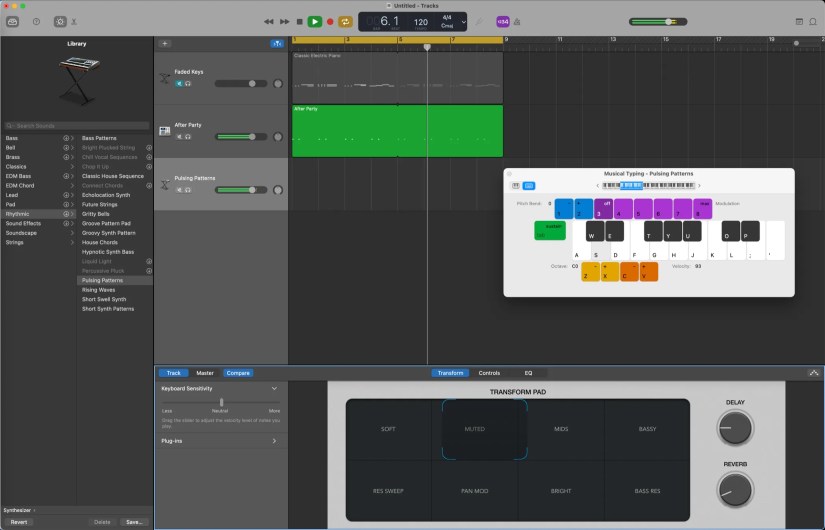Rewind the playhead
The image size is (825, 530).
point(268,22)
